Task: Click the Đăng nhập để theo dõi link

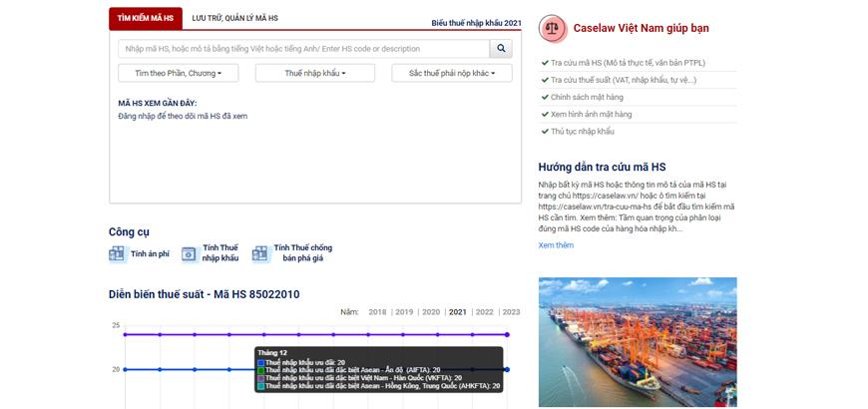Action: click(x=183, y=117)
